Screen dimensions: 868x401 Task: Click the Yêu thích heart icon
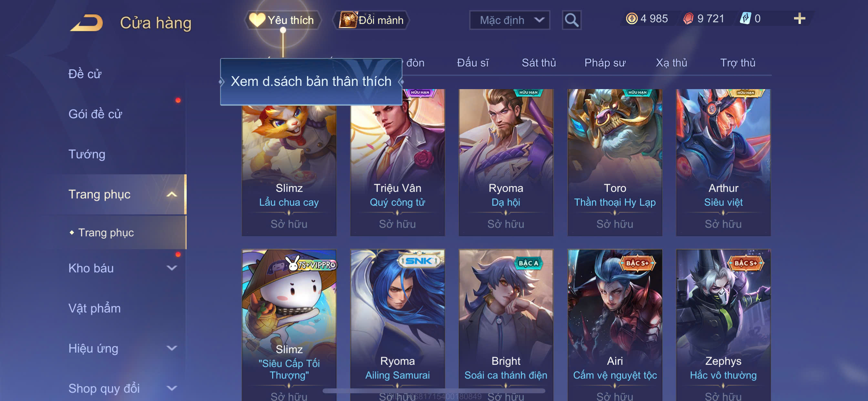[257, 20]
